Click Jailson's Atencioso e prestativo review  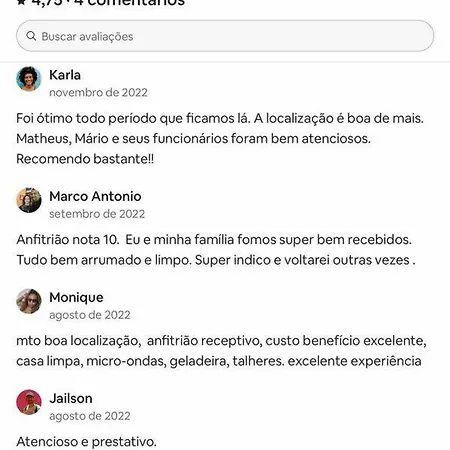coord(86,442)
